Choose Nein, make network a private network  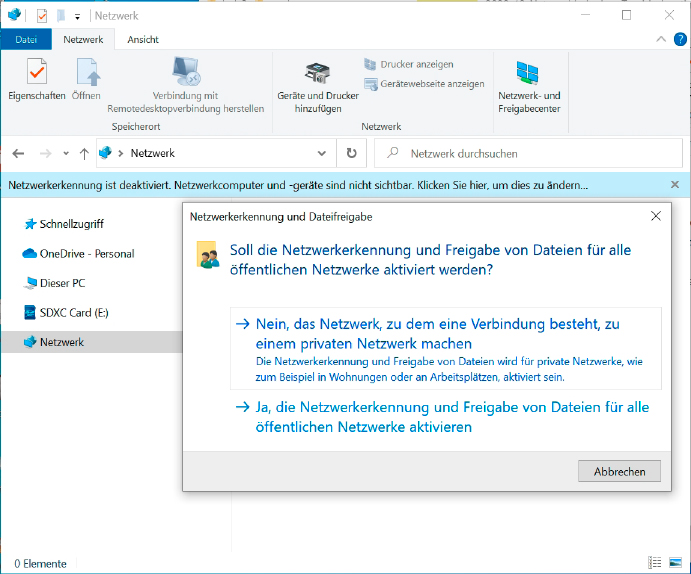446,348
